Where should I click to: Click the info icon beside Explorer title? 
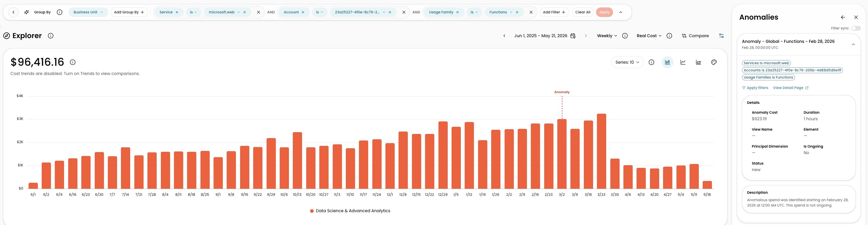click(51, 36)
